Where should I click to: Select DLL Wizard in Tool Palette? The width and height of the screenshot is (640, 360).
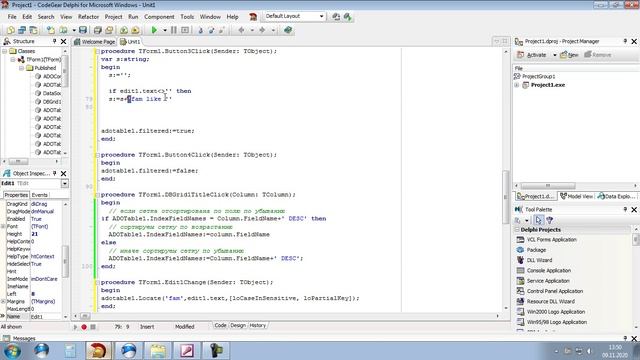click(539, 260)
